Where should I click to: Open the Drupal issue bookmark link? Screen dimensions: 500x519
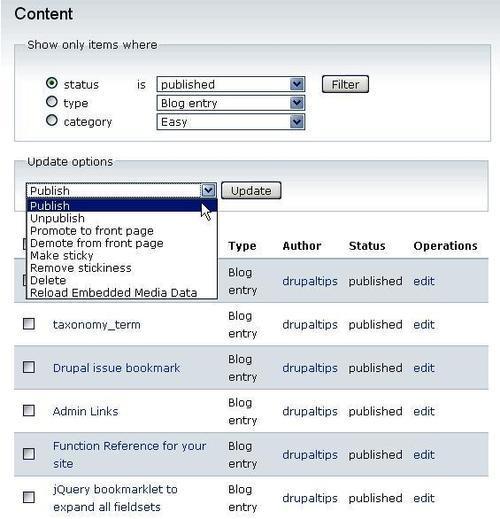[x=116, y=368]
